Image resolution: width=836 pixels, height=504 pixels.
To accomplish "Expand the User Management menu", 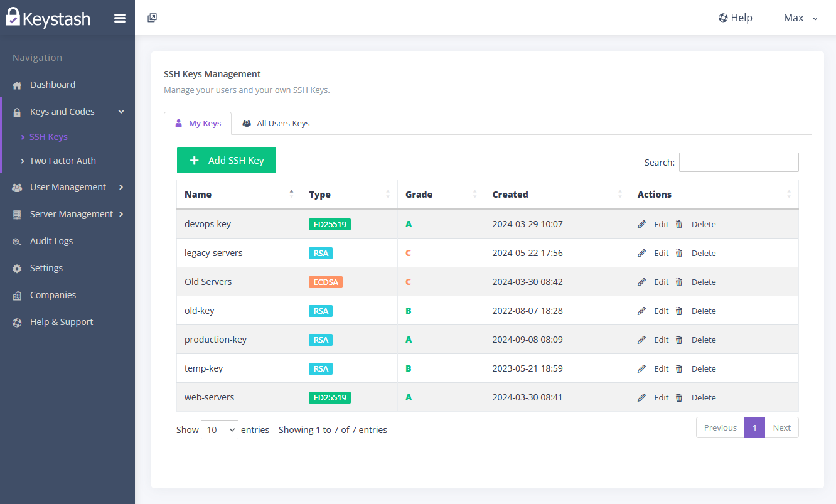I will (68, 187).
